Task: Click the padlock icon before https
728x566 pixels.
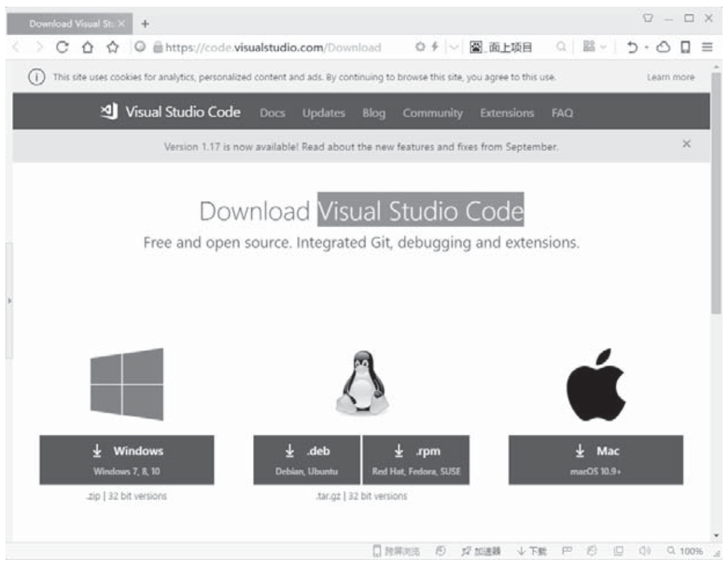Action: tap(159, 48)
